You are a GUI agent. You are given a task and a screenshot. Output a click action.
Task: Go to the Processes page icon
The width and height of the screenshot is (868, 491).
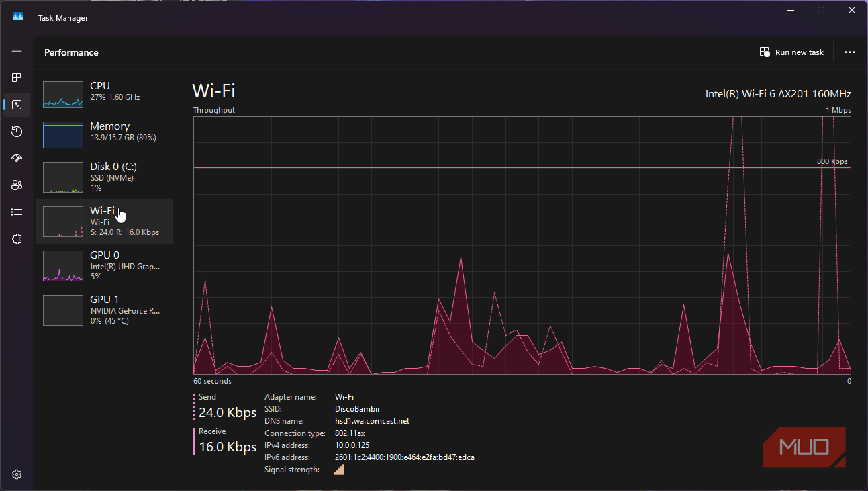pyautogui.click(x=17, y=78)
